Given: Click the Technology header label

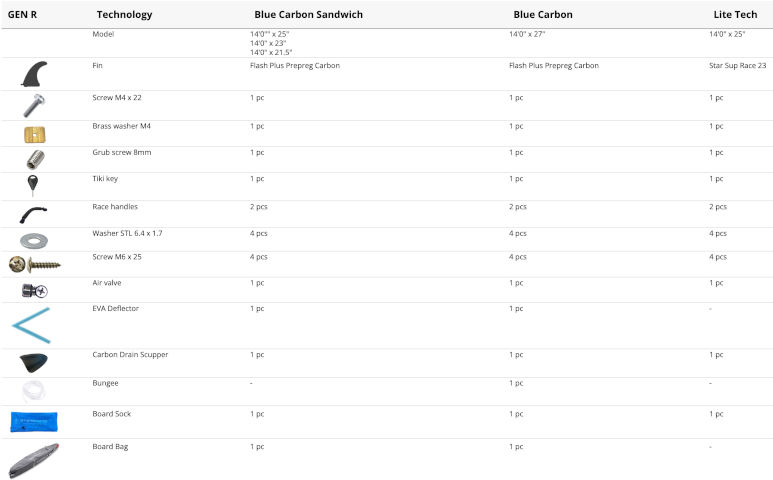Looking at the screenshot, I should tap(125, 15).
